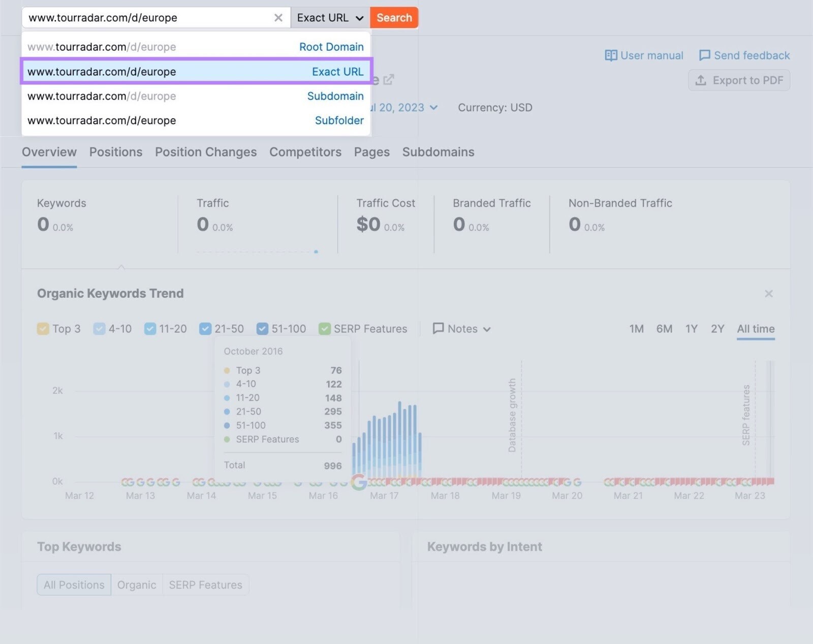Clear the URL search field with X
Viewport: 813px width, 644px height.
(278, 18)
